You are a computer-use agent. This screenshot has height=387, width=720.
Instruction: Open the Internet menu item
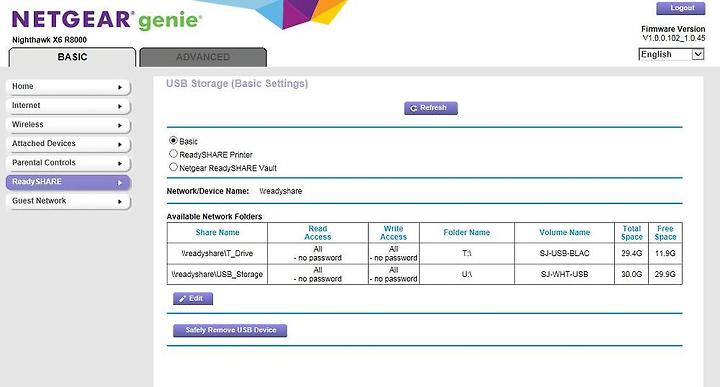[68, 106]
